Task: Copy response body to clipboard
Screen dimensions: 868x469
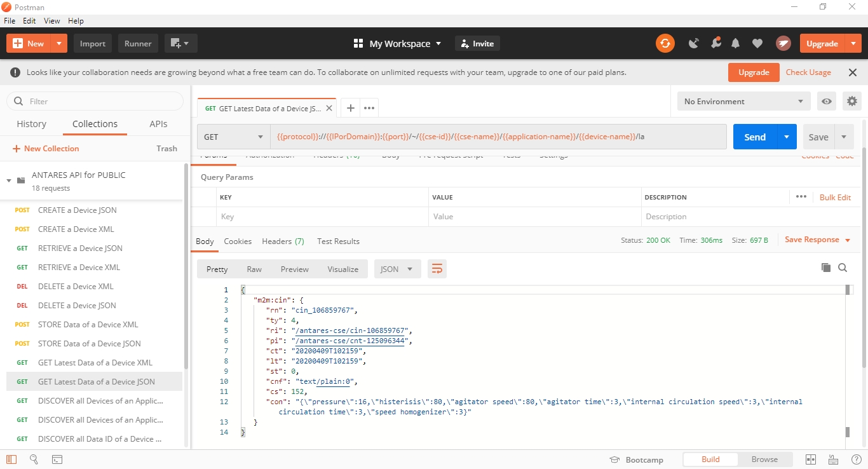Action: coord(826,268)
